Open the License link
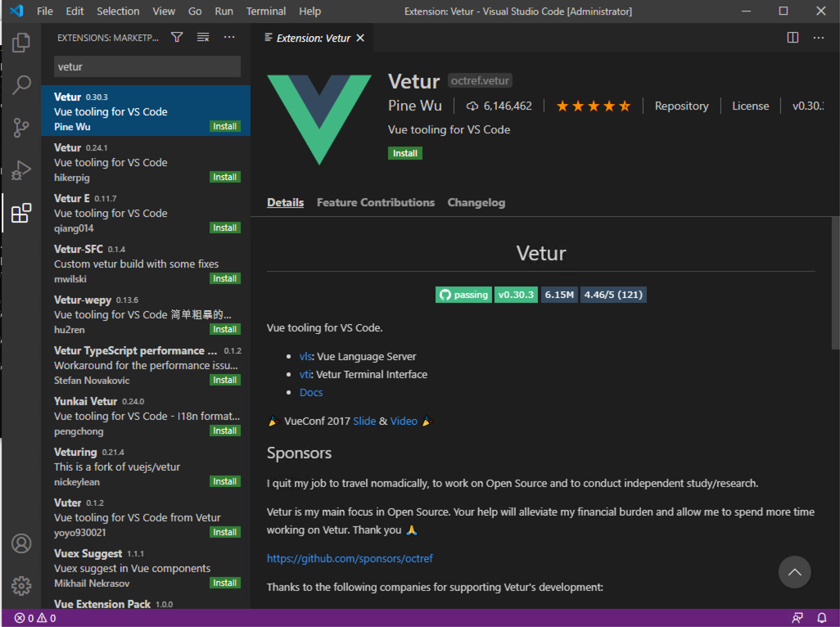 click(x=751, y=106)
